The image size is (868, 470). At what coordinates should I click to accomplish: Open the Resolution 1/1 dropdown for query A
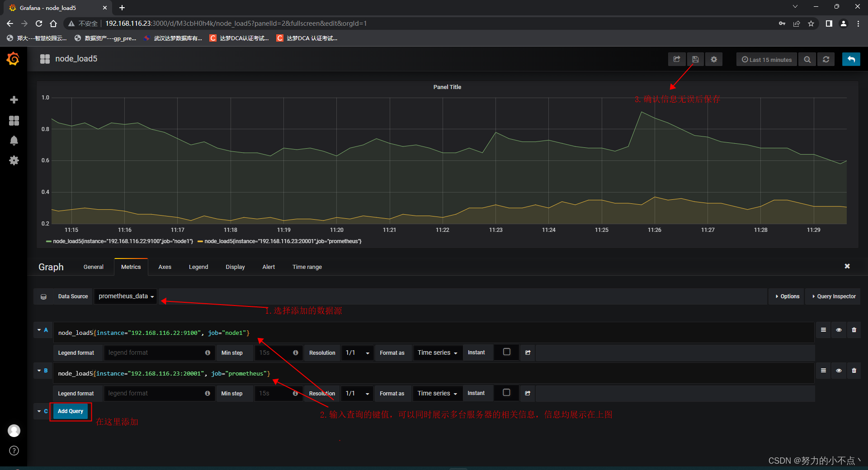(357, 352)
